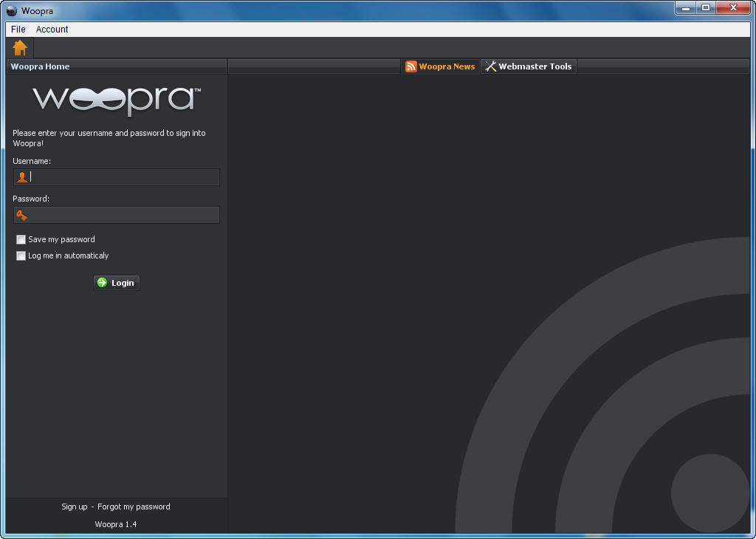Viewport: 756px width, 539px height.
Task: Minimize the Woopra window
Action: (686, 7)
